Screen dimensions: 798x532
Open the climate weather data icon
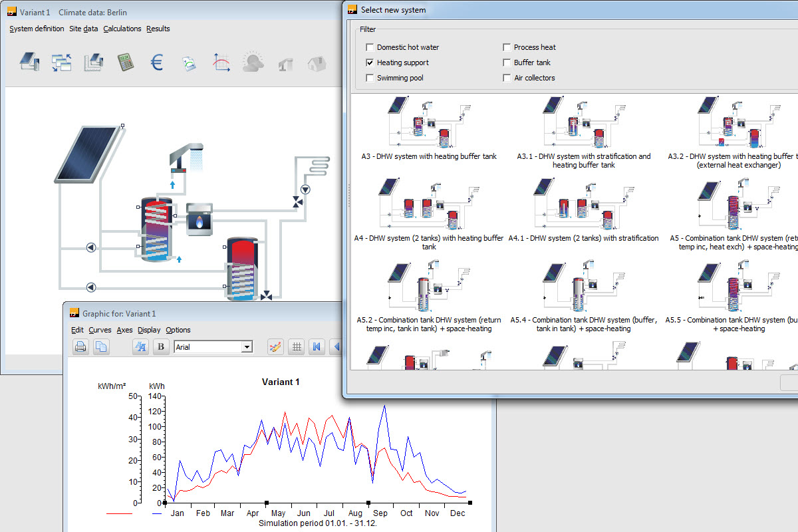coord(253,63)
